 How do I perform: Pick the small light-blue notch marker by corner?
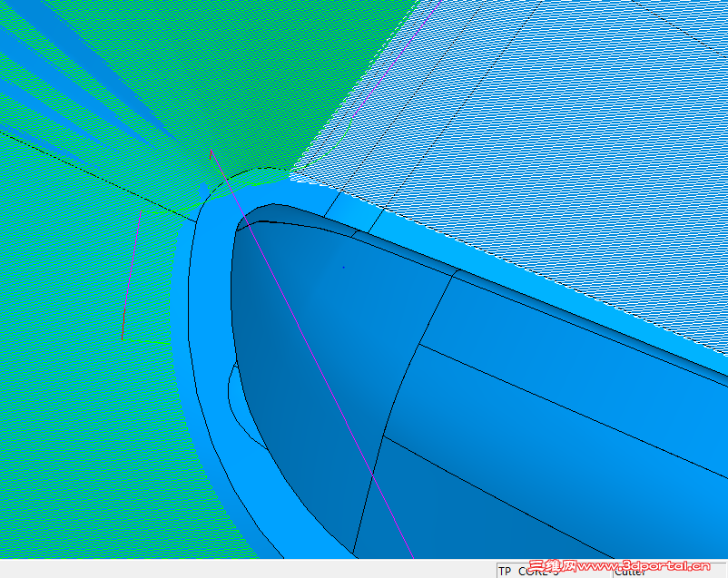pos(203,190)
